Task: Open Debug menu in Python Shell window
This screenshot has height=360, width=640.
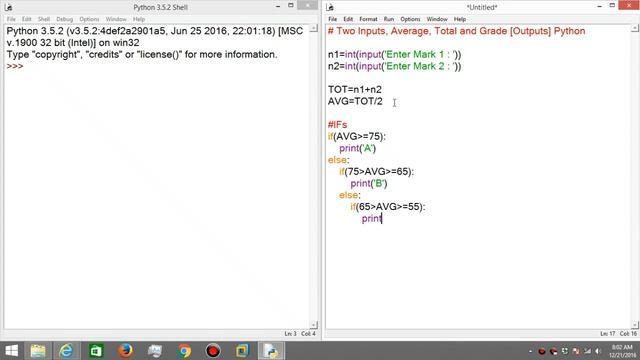Action: [x=64, y=19]
